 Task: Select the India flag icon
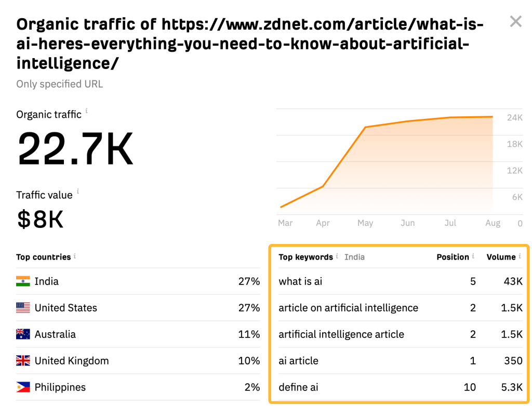click(x=22, y=281)
